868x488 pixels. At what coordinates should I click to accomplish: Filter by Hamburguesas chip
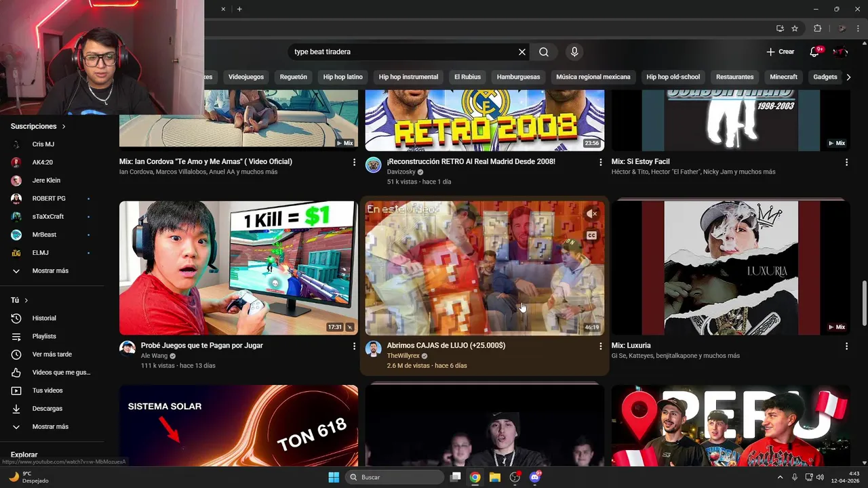[518, 77]
